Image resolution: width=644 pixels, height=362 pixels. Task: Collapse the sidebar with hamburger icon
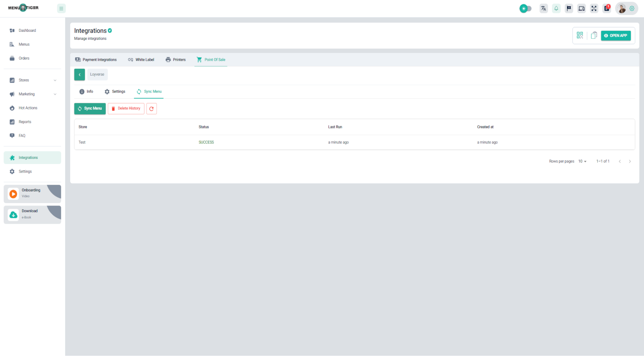point(61,8)
